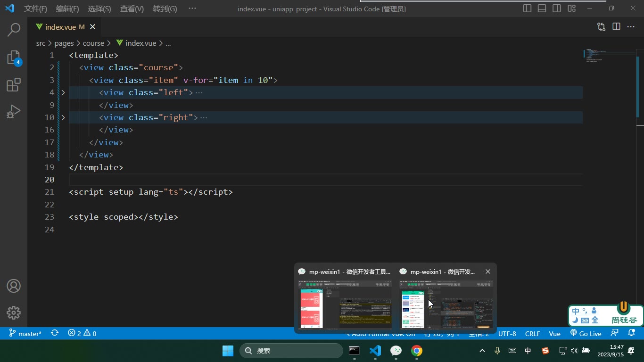Screen dimensions: 644x362
Task: Click the feedback icon in the status bar
Action: (x=614, y=333)
